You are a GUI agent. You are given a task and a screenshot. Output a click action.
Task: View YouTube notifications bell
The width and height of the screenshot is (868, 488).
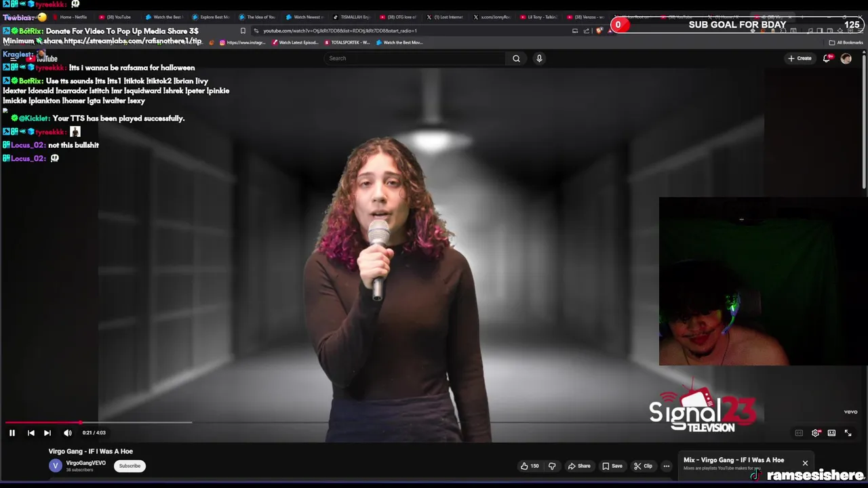[827, 58]
